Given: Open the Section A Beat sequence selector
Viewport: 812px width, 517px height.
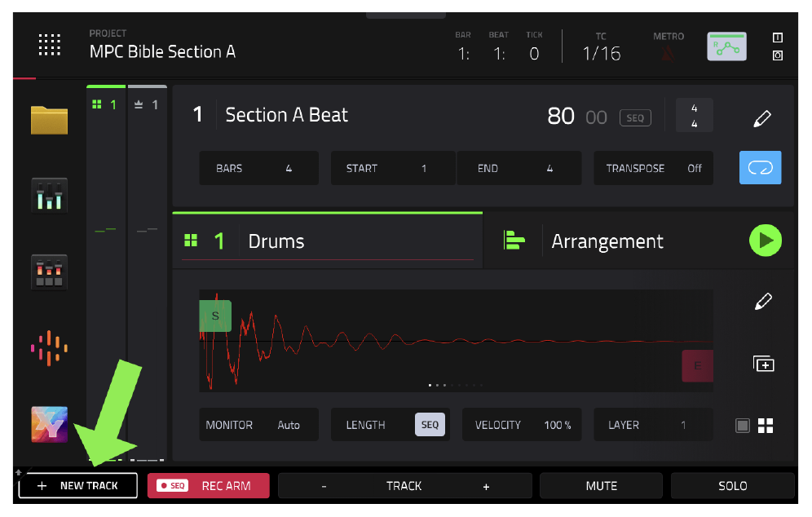Looking at the screenshot, I should click(287, 115).
